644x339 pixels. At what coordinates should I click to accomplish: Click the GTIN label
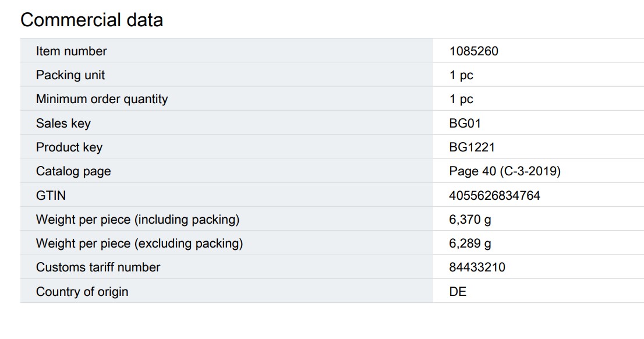[50, 196]
